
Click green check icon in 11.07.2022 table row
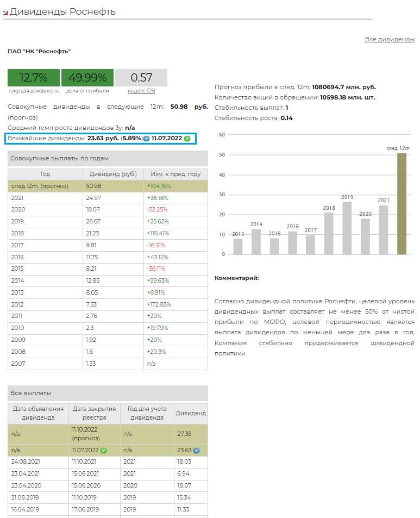pyautogui.click(x=103, y=450)
